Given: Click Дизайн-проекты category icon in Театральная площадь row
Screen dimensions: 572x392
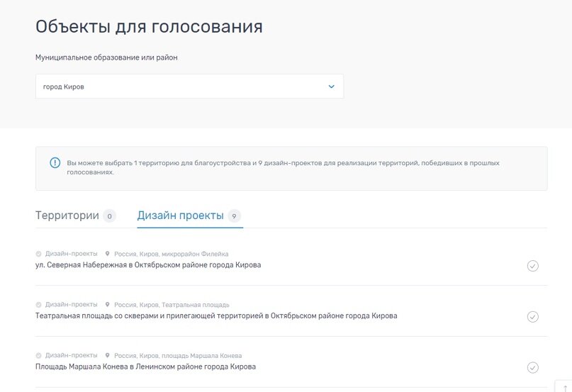Looking at the screenshot, I should pos(38,304).
